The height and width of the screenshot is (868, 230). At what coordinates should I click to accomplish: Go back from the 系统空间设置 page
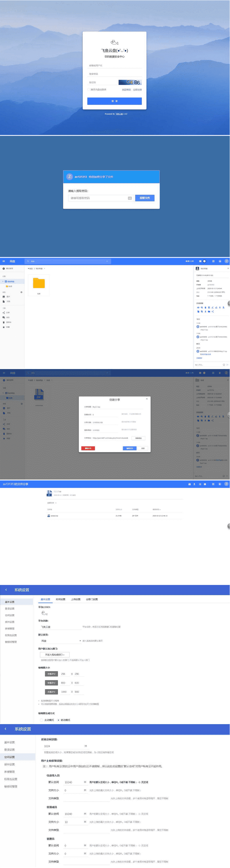[5, 729]
